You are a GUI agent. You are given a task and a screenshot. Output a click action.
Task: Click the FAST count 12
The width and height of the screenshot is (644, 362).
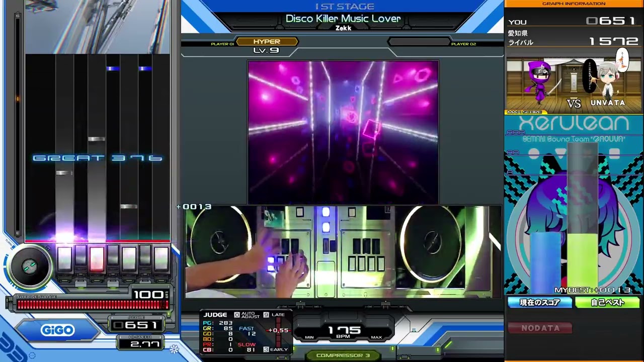[252, 334]
